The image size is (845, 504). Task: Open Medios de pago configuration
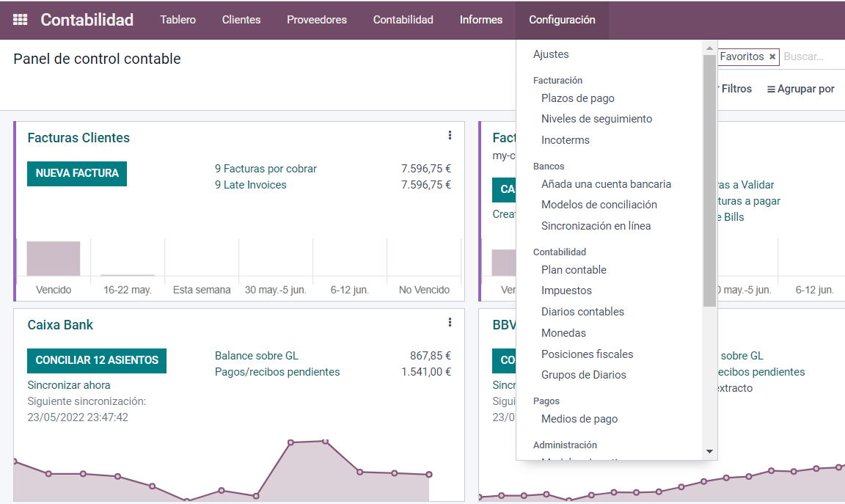579,419
